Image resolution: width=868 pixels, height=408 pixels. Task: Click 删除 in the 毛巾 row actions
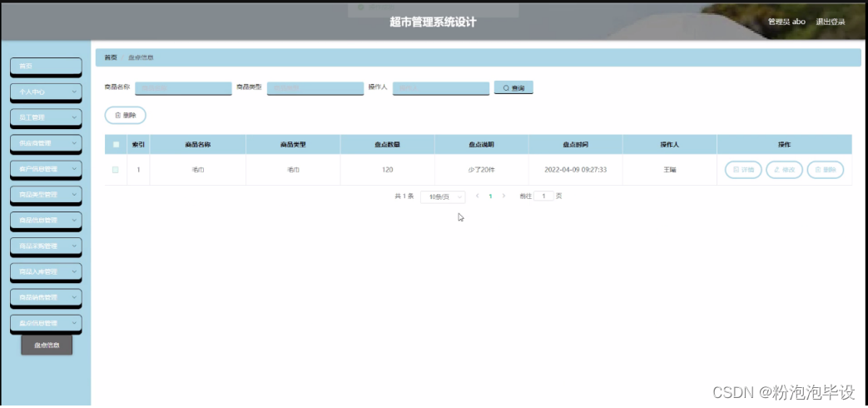[x=826, y=170]
